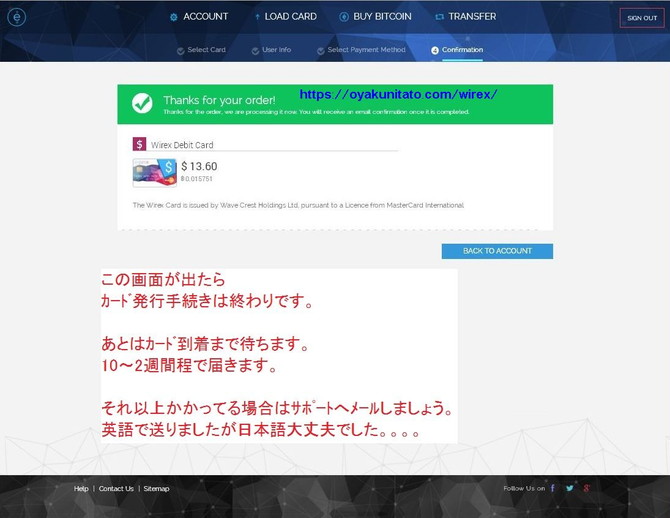Click the BACK TO ACCOUNT button
The height and width of the screenshot is (518, 670).
click(x=497, y=251)
